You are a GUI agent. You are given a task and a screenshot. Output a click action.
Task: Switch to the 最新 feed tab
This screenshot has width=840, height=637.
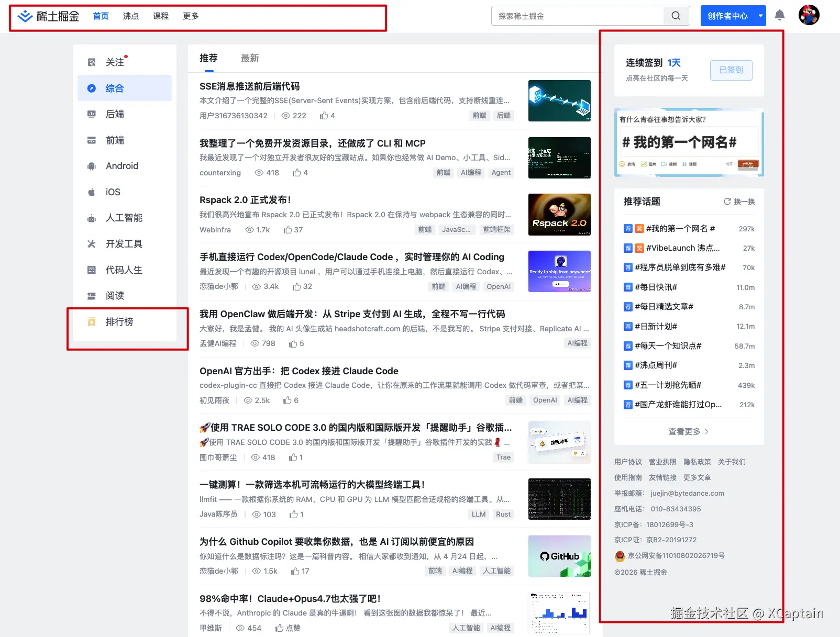point(250,58)
